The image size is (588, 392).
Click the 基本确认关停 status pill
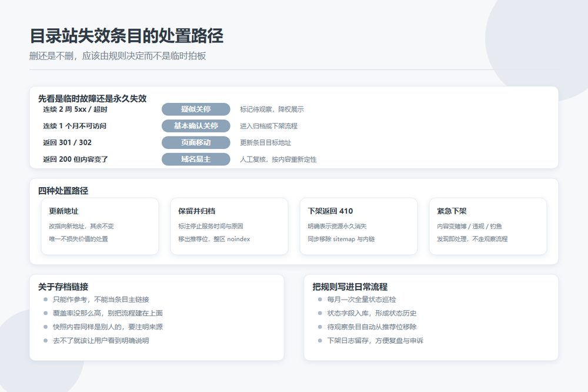coord(196,126)
